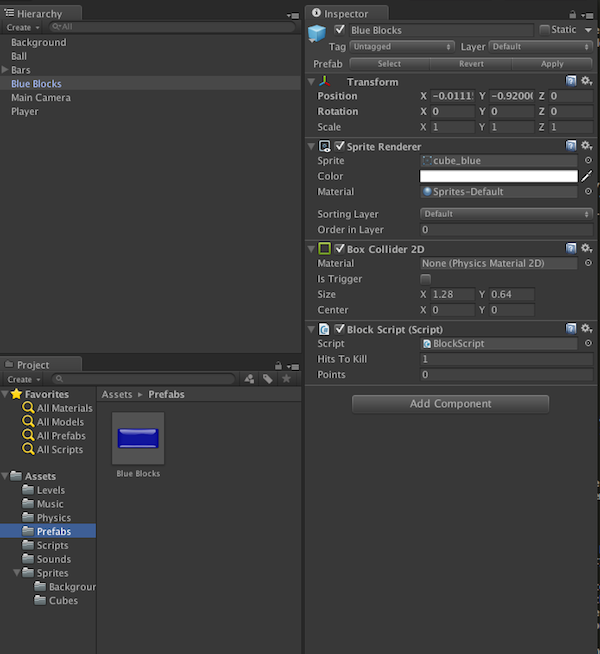Click the Project search by type icon
Image resolution: width=600 pixels, height=654 pixels.
coord(249,379)
